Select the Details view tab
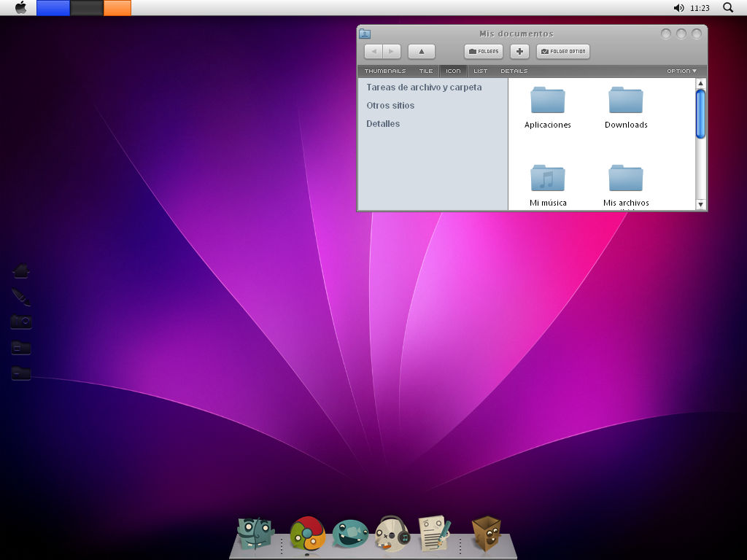 coord(514,71)
